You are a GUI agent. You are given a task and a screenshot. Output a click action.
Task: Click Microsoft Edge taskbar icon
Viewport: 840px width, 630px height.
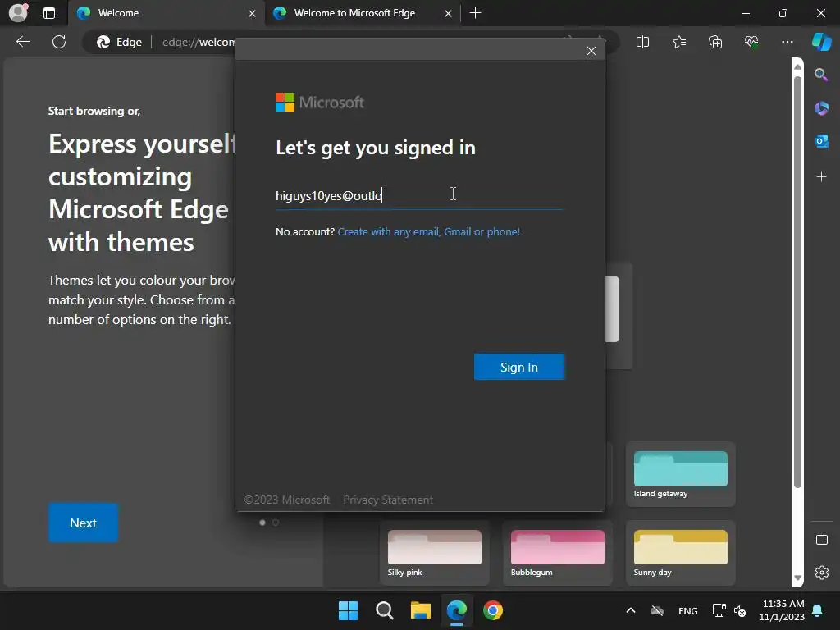[456, 610]
